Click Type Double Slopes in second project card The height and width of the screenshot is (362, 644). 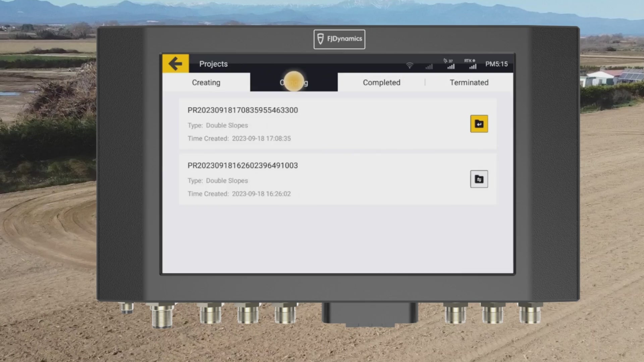[218, 181]
